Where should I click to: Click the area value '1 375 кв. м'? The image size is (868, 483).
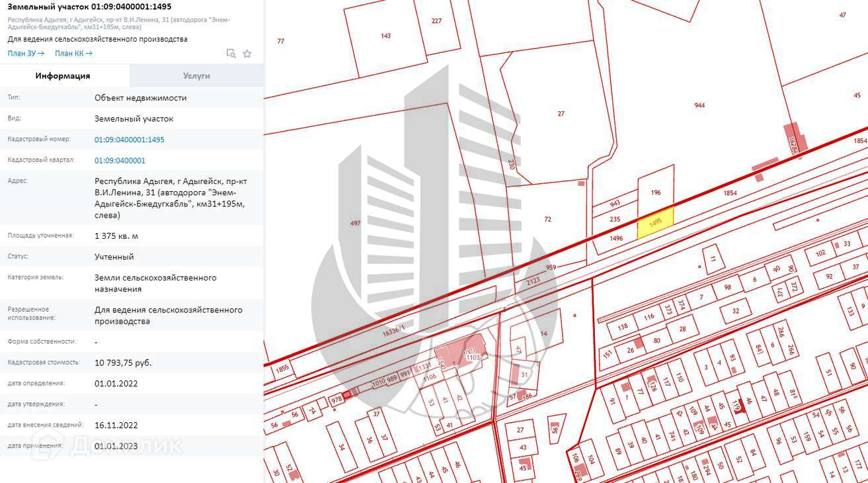pos(116,236)
